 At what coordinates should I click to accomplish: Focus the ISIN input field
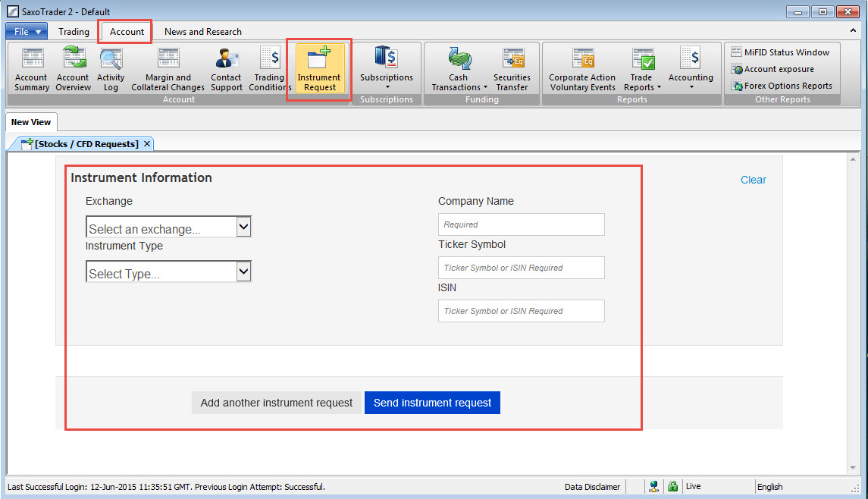[x=522, y=311]
